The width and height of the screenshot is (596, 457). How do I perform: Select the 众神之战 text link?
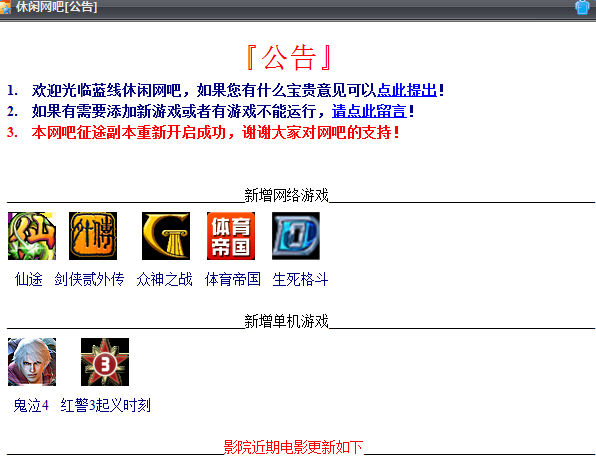coord(164,279)
